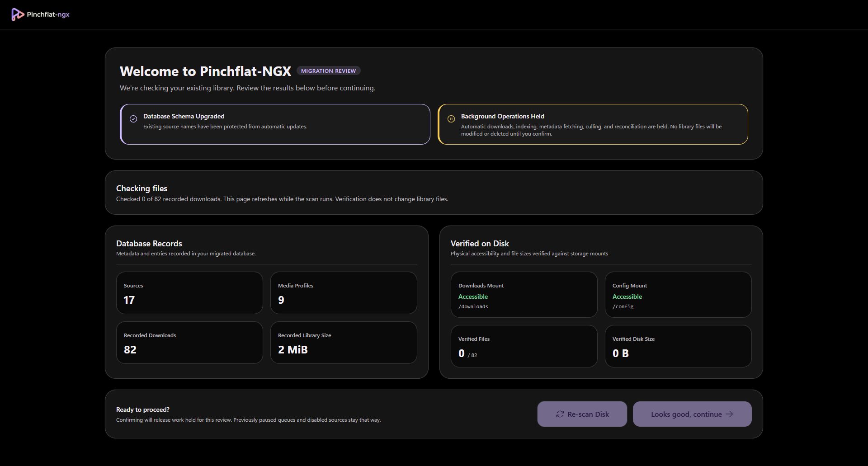The height and width of the screenshot is (466, 868).
Task: Click the Verified Files card label
Action: click(x=474, y=339)
